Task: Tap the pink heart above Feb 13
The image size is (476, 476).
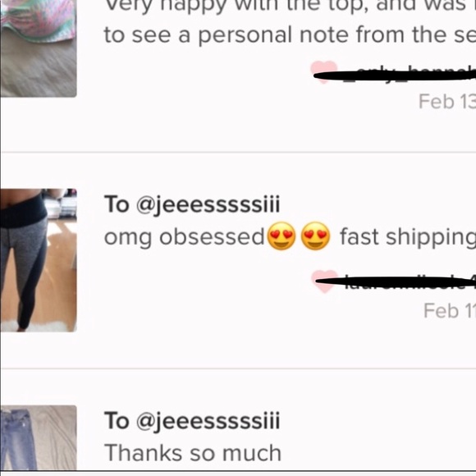Action: coord(324,71)
